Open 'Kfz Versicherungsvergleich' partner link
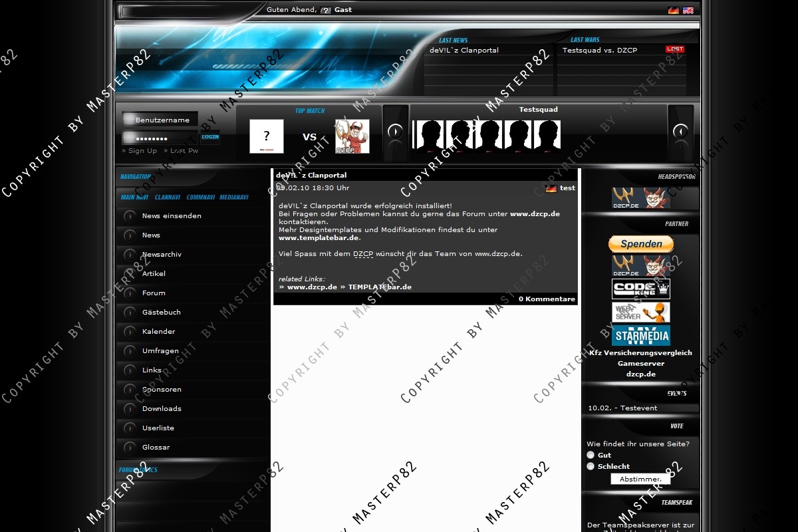The width and height of the screenshot is (798, 532). (640, 353)
